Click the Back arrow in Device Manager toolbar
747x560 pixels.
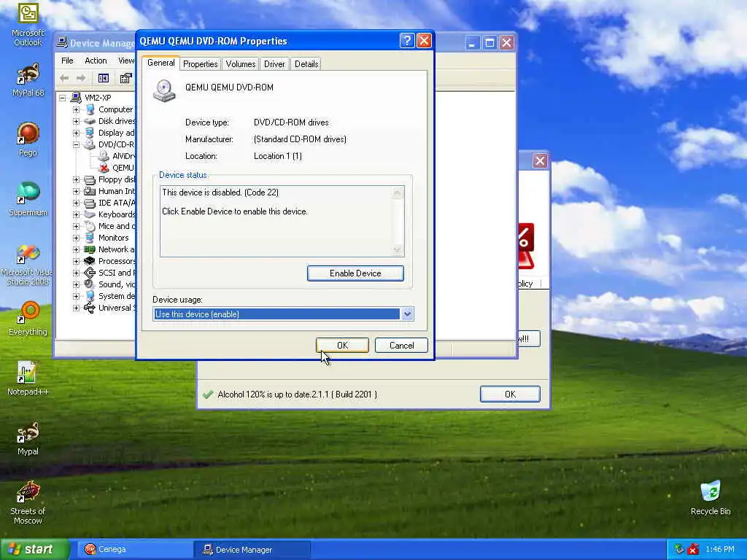[64, 78]
